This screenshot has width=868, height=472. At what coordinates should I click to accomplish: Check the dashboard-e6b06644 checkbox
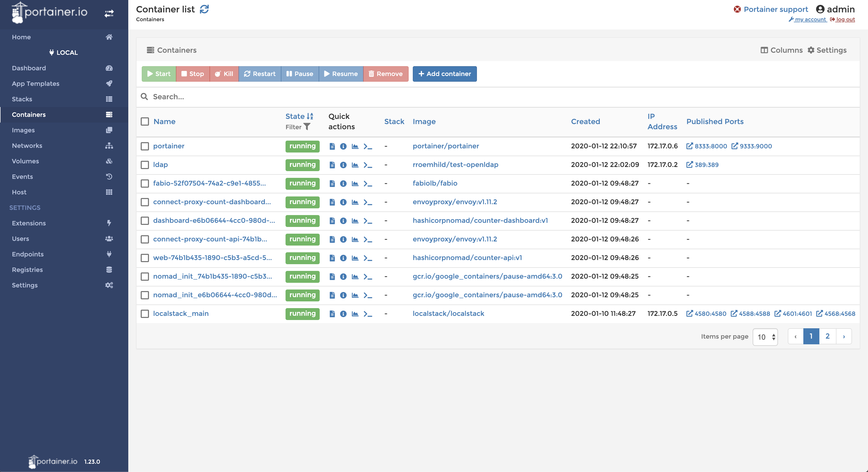pos(145,220)
